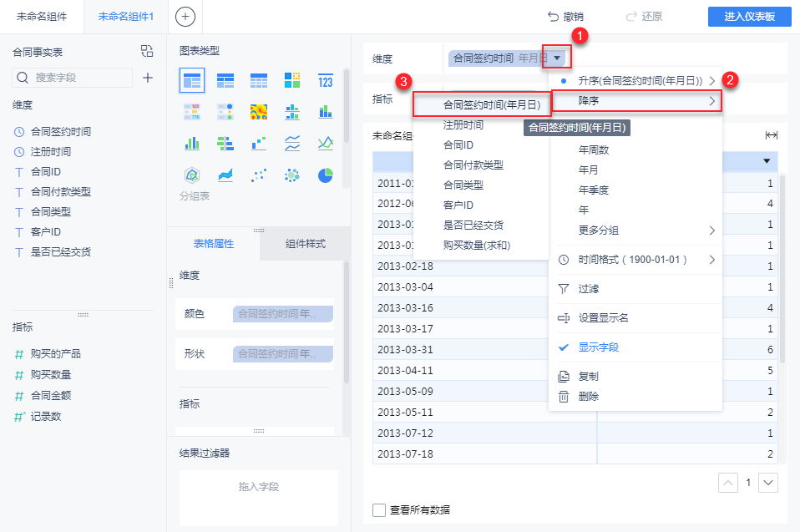
Task: Click the 搜索字段 search input
Action: tap(72, 78)
